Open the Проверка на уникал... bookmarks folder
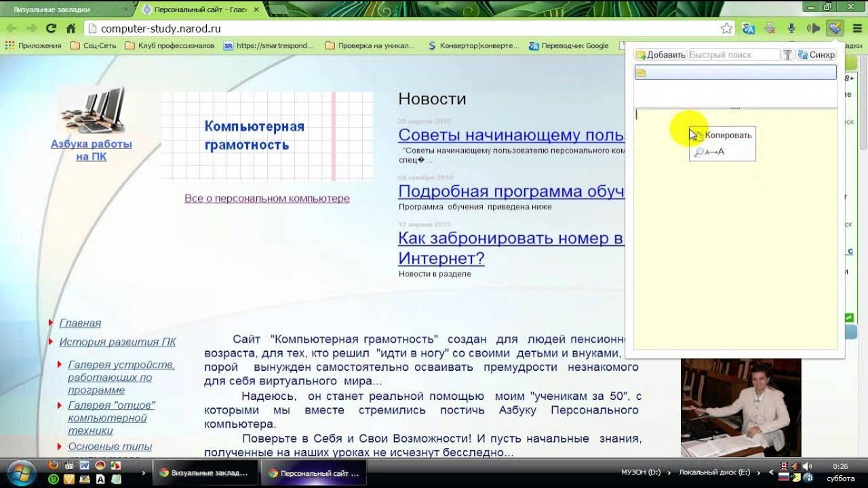 370,45
